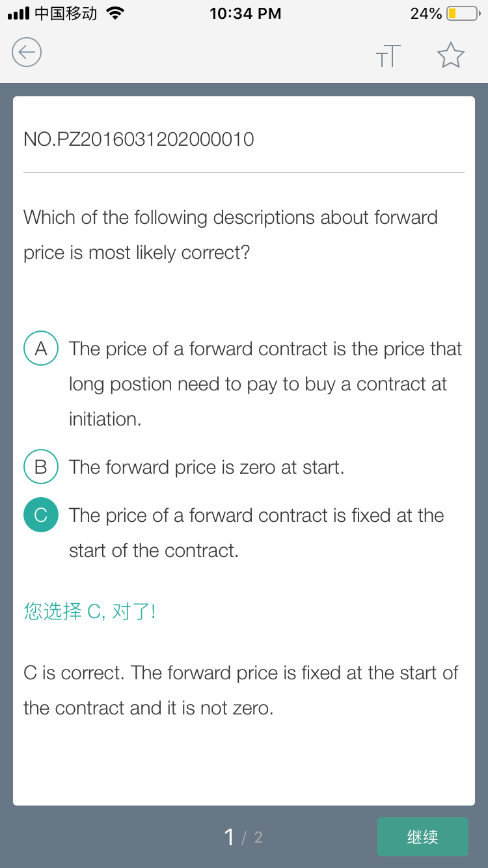Tap the 10:34 PM clock in the status bar

point(245,13)
